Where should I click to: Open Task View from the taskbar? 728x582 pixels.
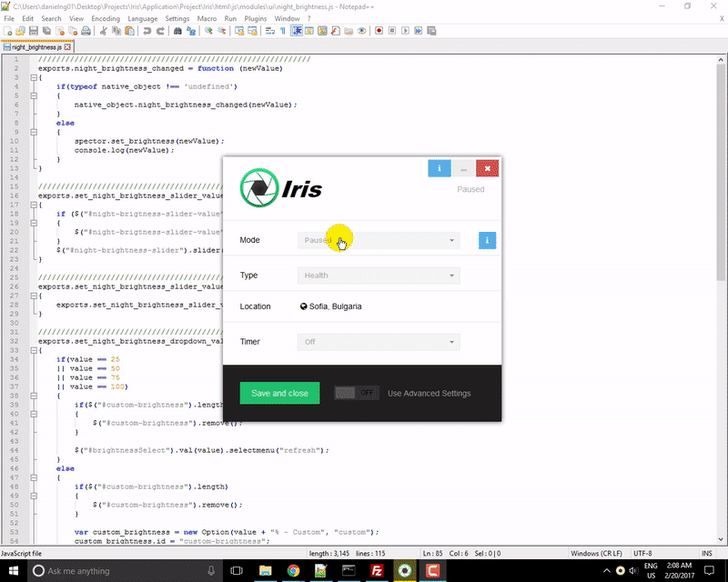click(237, 571)
